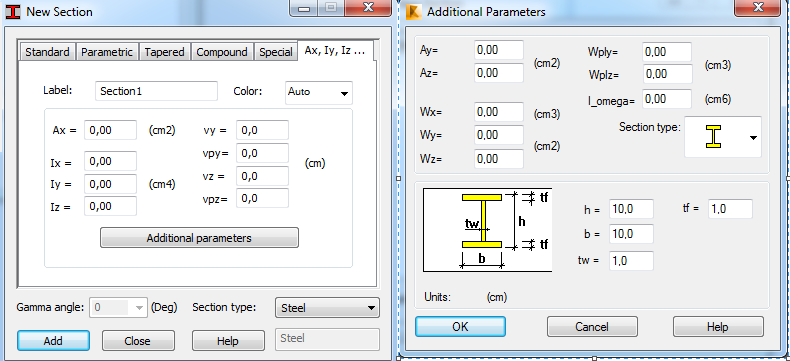Click the Wplz input field
790x361 pixels.
pos(667,74)
